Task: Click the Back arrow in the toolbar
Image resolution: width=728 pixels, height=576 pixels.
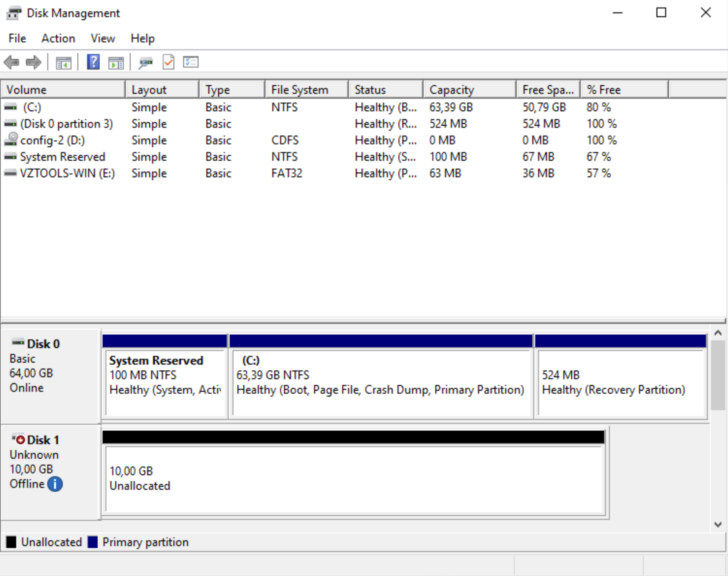Action: (x=11, y=62)
